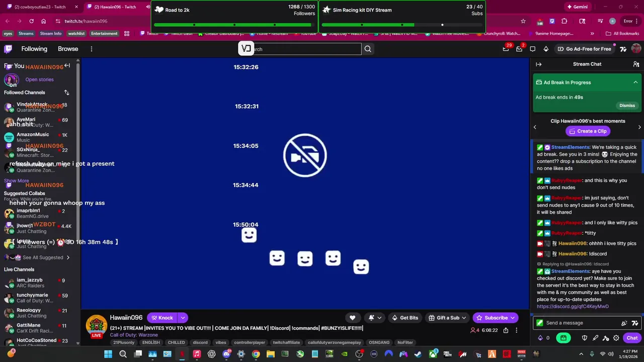
Task: Toggle the red mod icon beside "ohhhh i love titty pics"
Action: coord(540,243)
